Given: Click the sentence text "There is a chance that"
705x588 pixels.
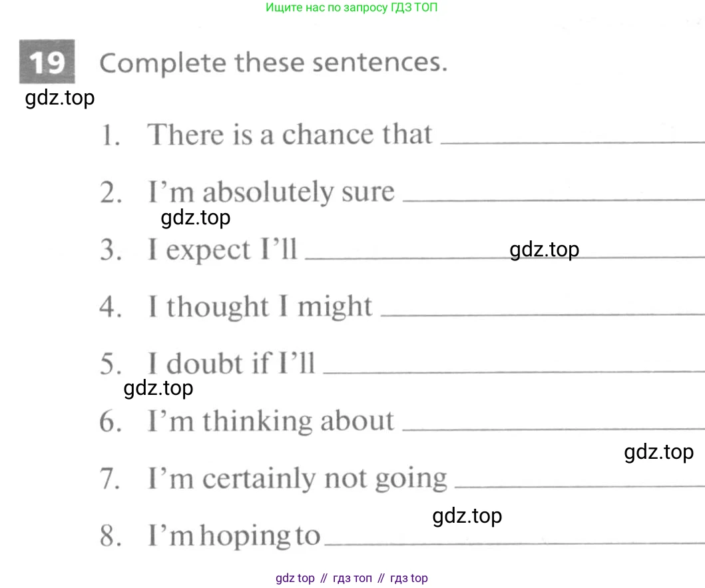Looking at the screenshot, I should (290, 134).
